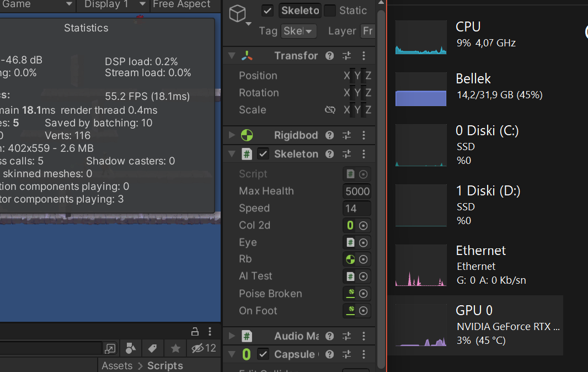
Task: Click the Transform component help icon
Action: coord(329,56)
